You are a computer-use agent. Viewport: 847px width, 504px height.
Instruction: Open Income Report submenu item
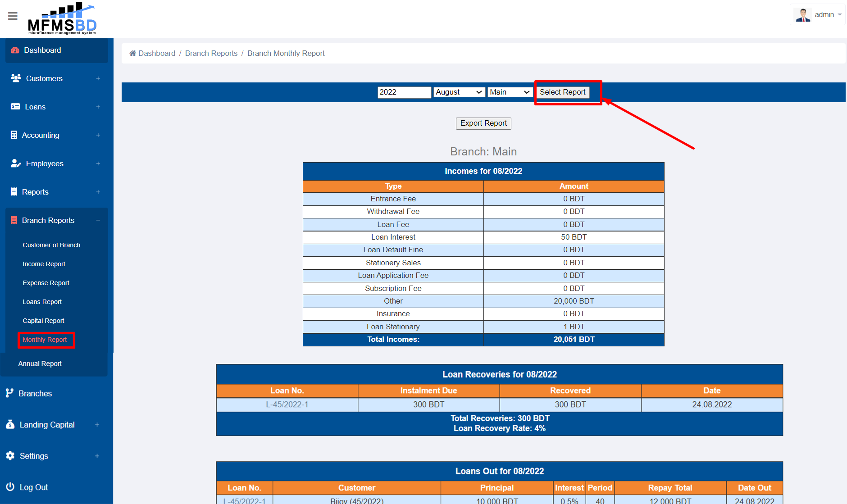(x=44, y=264)
